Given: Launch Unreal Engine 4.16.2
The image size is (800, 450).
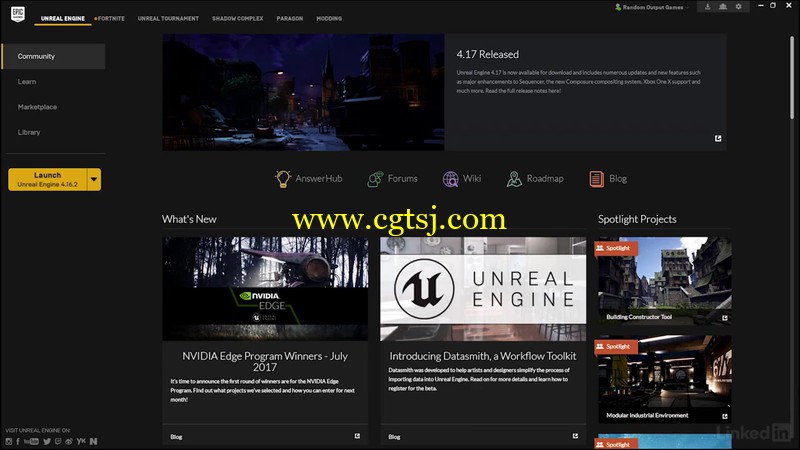Looking at the screenshot, I should click(x=47, y=180).
